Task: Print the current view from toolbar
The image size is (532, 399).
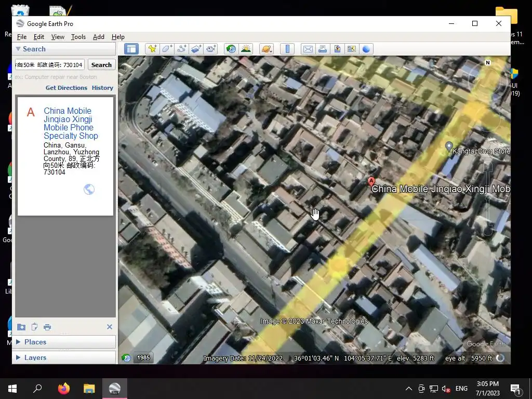Action: point(322,49)
